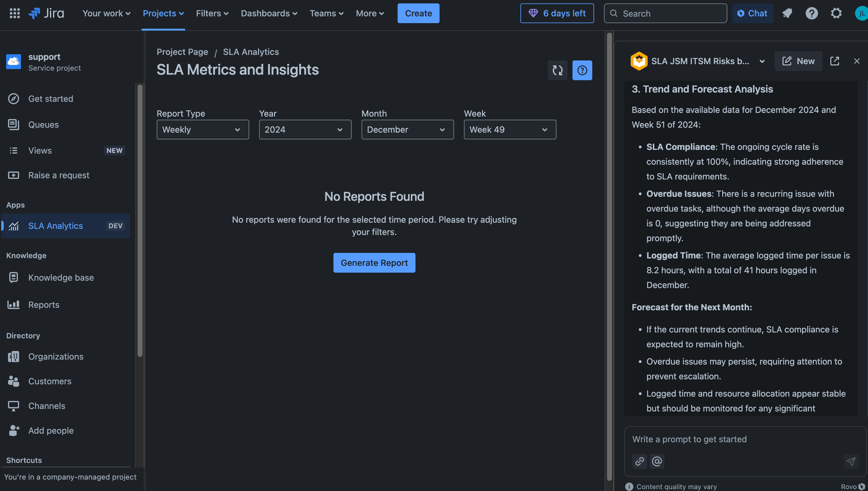This screenshot has width=868, height=491.
Task: Click the Queues icon in sidebar
Action: 14,124
